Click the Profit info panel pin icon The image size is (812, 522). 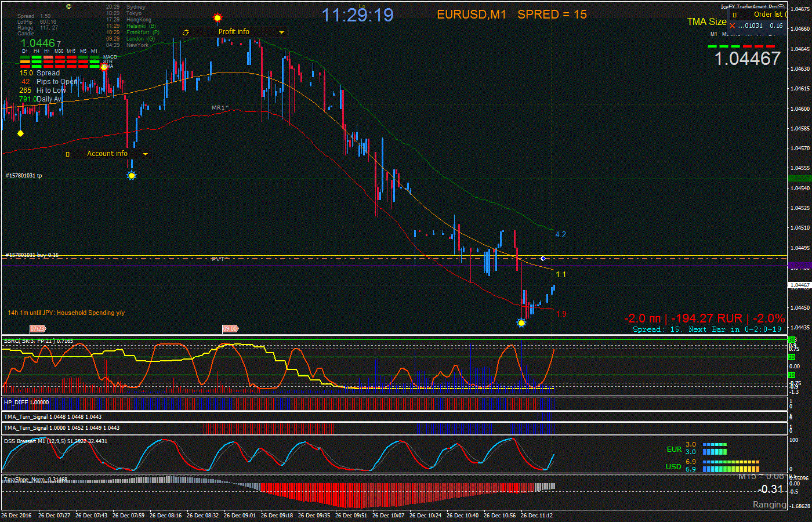click(x=186, y=32)
